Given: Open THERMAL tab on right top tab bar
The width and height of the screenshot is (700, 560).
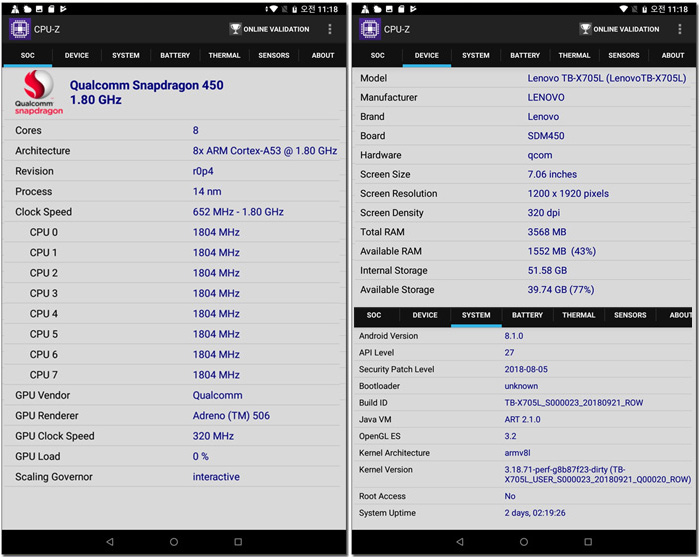Looking at the screenshot, I should pyautogui.click(x=574, y=55).
